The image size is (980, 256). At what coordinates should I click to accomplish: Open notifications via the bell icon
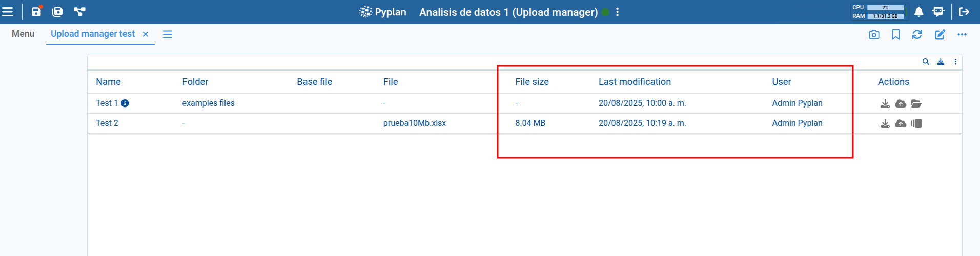(x=919, y=12)
